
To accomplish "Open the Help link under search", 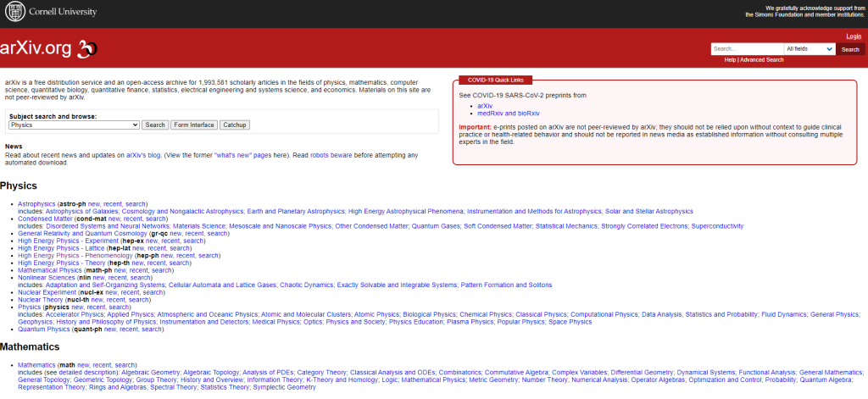I will pos(730,60).
